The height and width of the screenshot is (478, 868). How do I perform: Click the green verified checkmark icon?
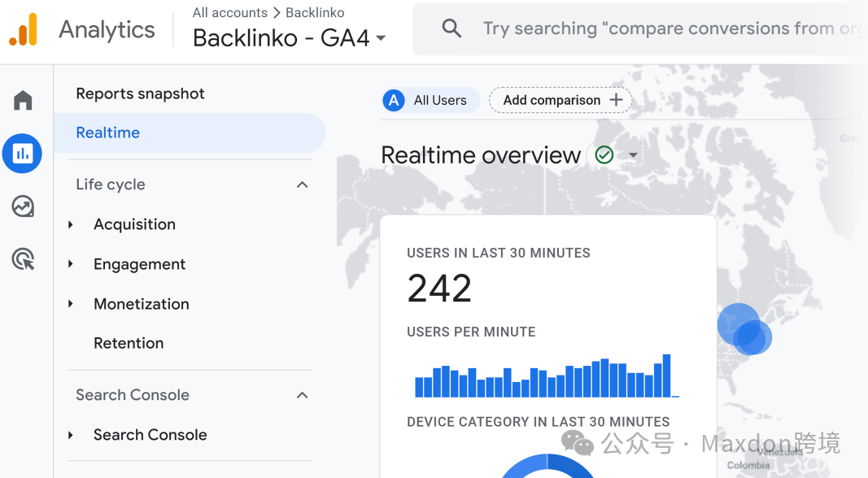pyautogui.click(x=604, y=155)
